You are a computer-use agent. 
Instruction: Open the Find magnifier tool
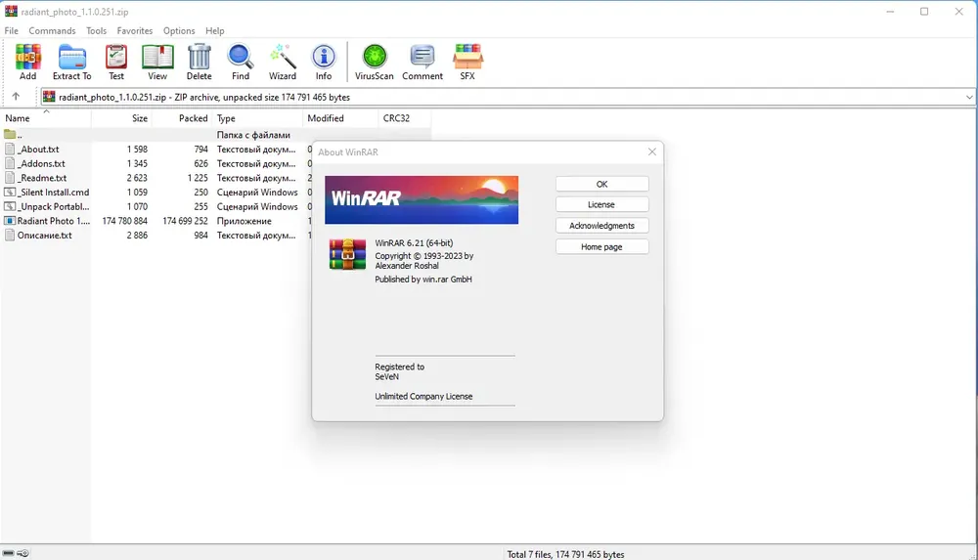pyautogui.click(x=241, y=62)
